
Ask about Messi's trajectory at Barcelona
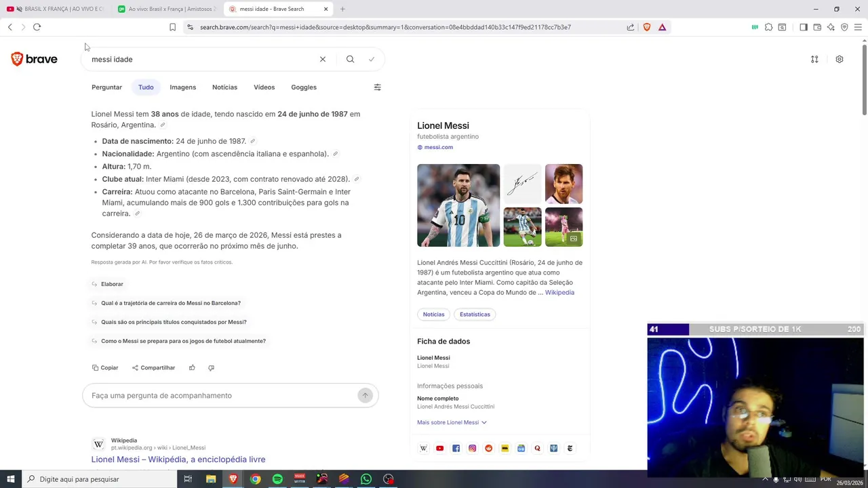pyautogui.click(x=166, y=303)
